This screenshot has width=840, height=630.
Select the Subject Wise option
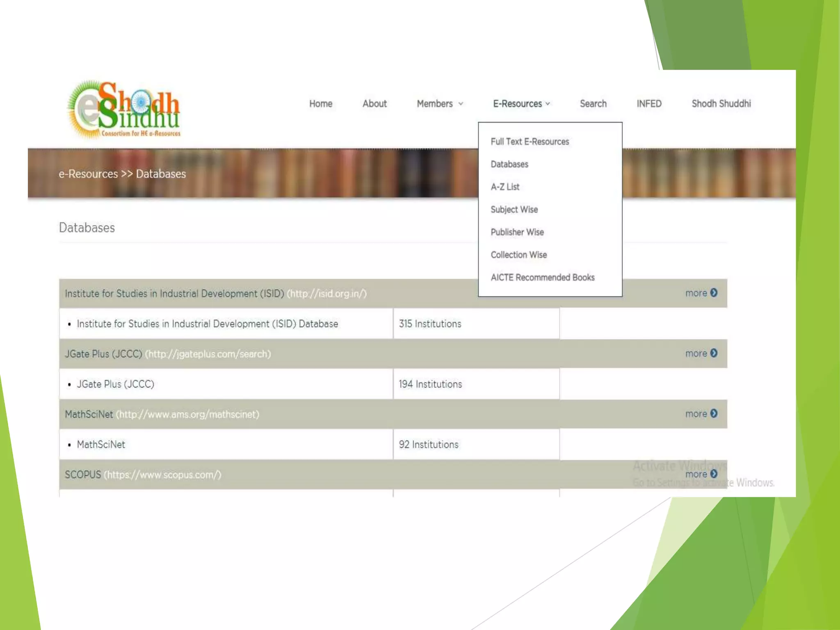point(514,210)
